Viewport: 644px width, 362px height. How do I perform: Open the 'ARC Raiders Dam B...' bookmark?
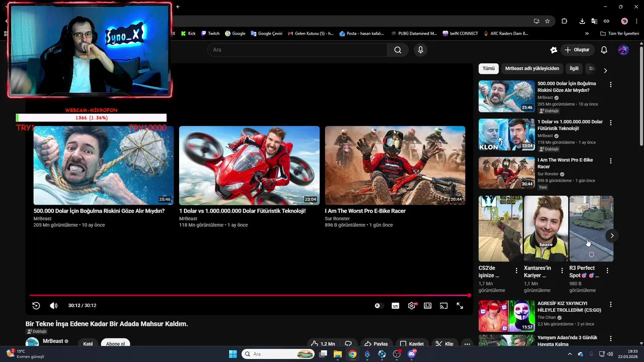pos(506,34)
